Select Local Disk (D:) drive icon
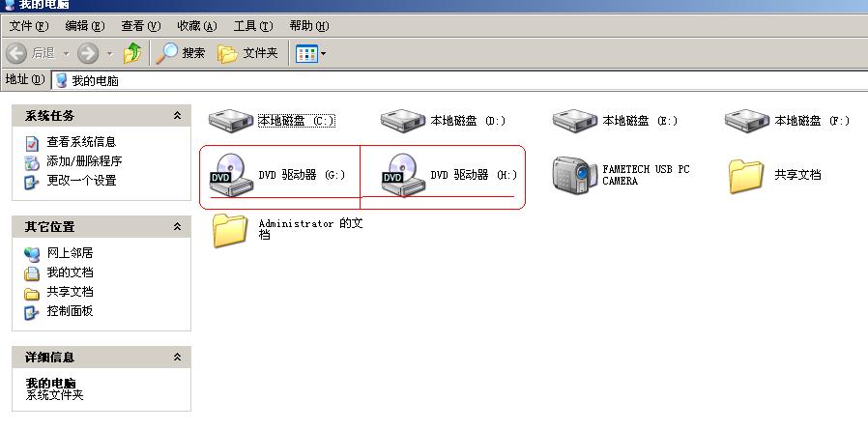868x430 pixels. tap(403, 120)
